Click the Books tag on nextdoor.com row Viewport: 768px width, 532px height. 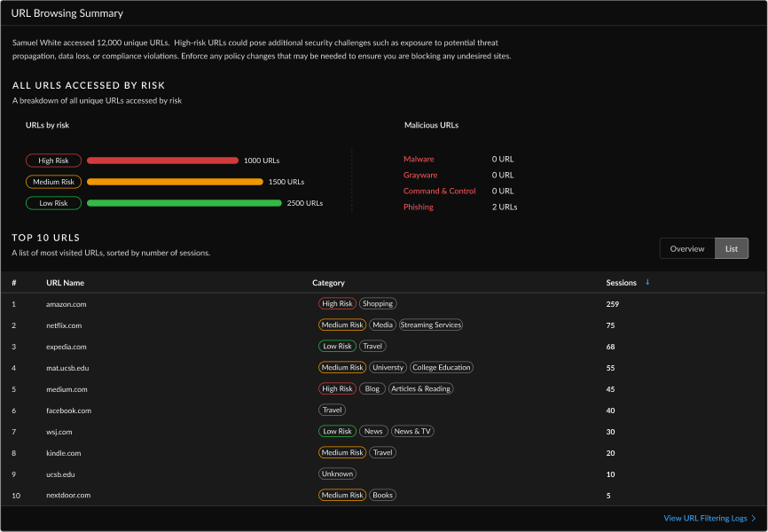(x=382, y=495)
